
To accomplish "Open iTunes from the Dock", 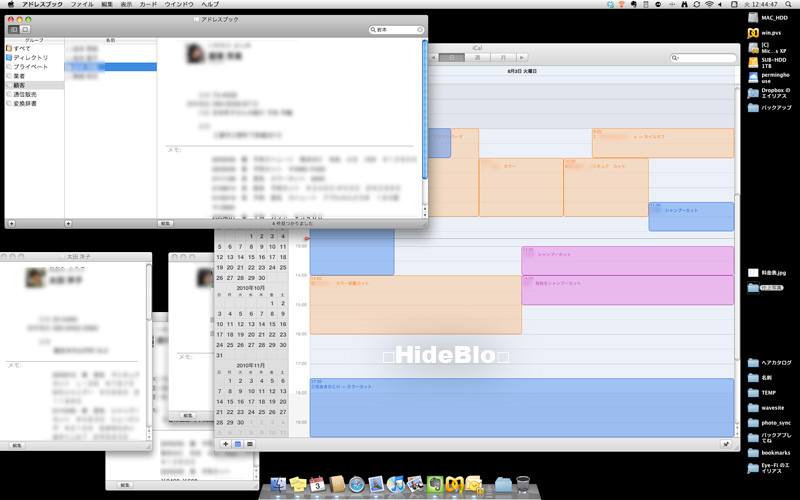I will 396,483.
